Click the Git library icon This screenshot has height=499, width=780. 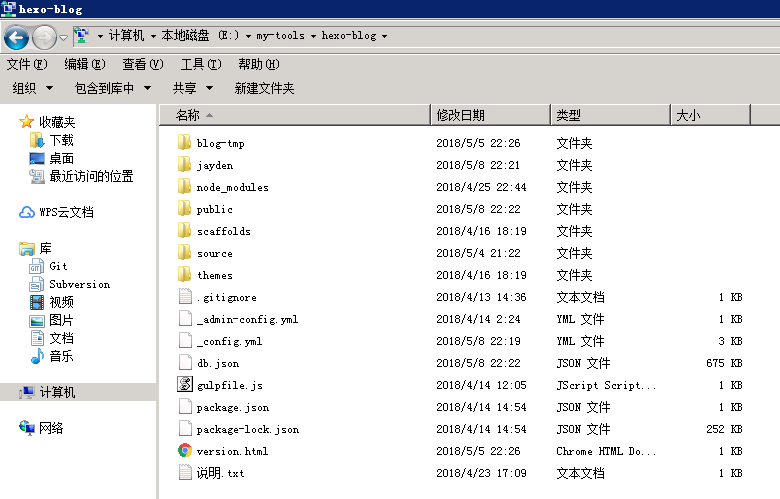click(37, 266)
